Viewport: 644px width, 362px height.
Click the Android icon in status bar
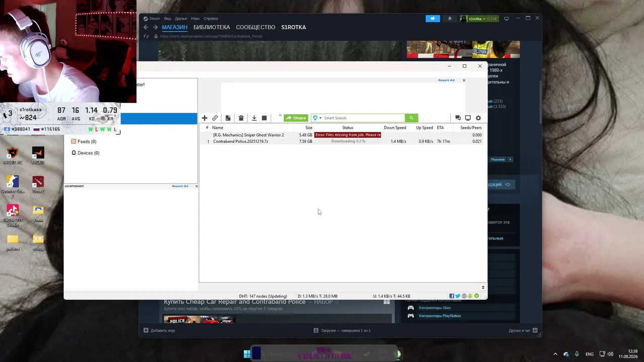[470, 296]
